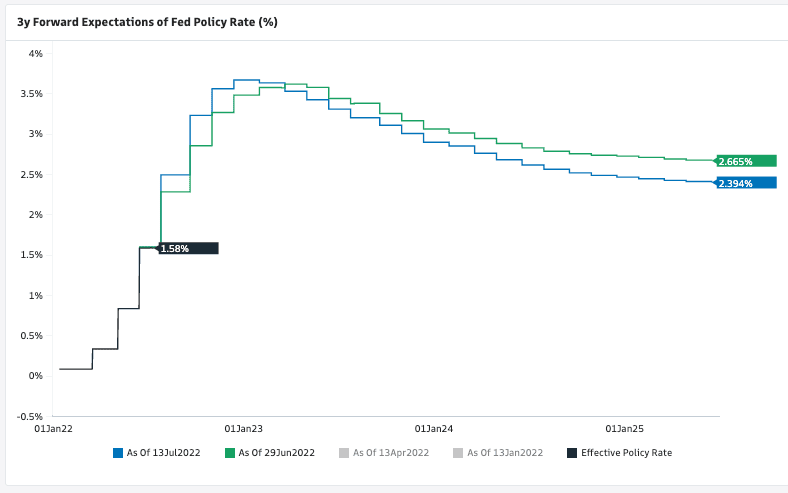788x493 pixels.
Task: Click the dark Effective Policy Rate swatch
Action: click(572, 453)
